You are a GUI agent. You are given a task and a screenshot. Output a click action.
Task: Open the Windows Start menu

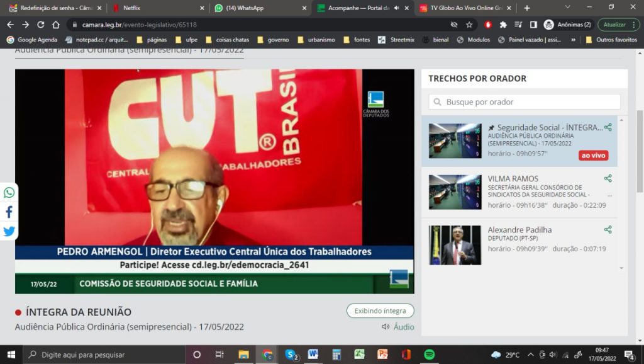[x=11, y=355]
